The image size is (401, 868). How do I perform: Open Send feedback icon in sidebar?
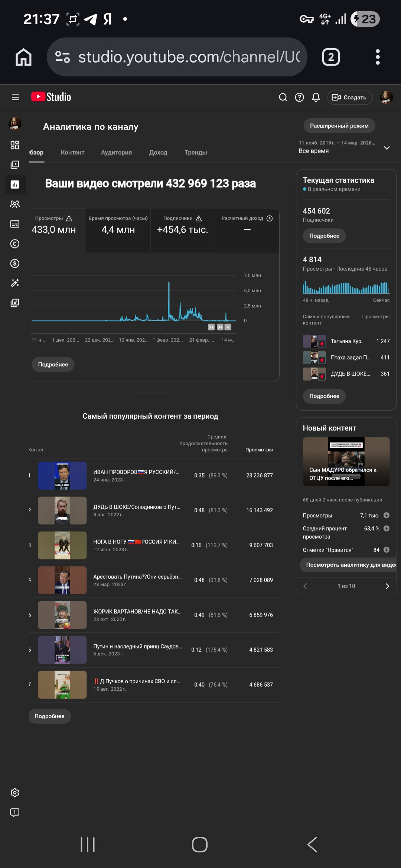(15, 812)
